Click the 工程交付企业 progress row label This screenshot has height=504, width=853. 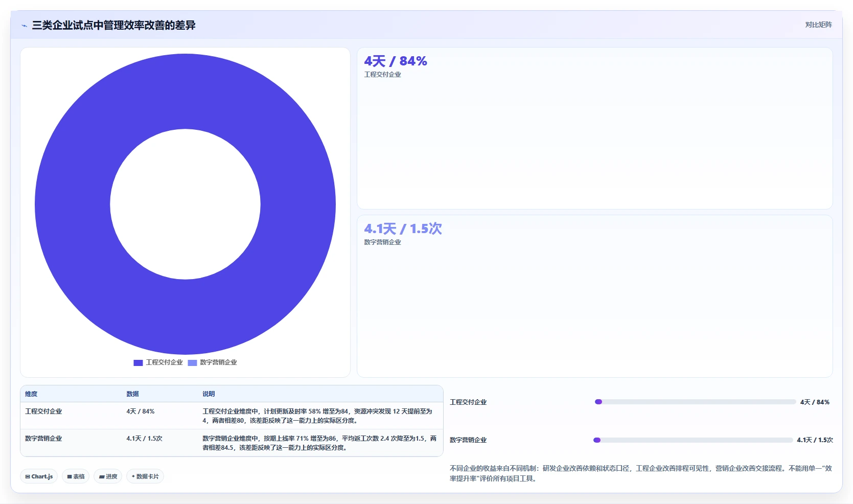pos(468,402)
